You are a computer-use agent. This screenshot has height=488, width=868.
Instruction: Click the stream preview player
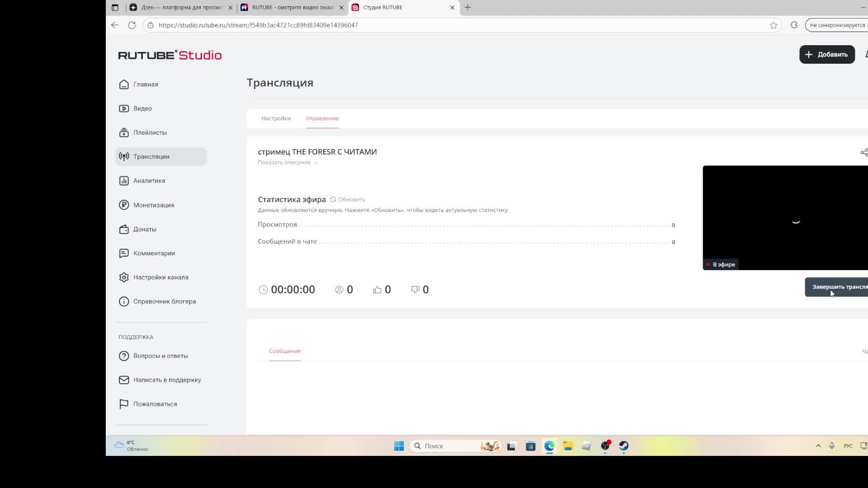tap(785, 217)
